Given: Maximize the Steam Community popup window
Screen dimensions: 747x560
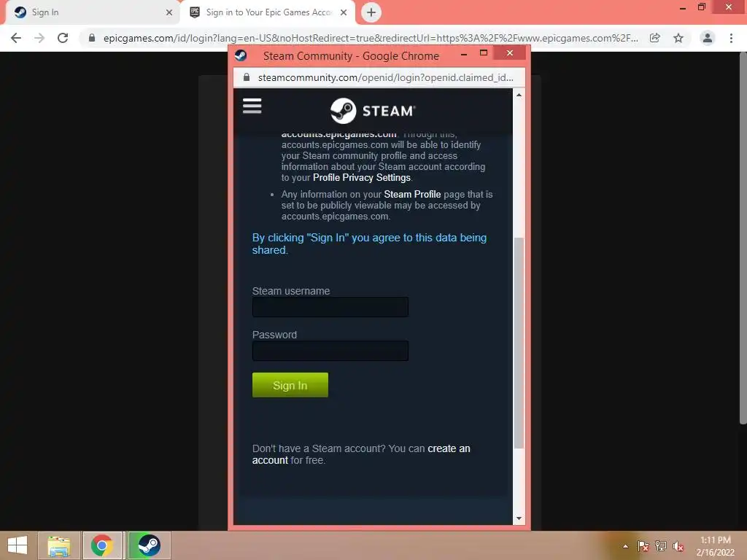Looking at the screenshot, I should point(484,52).
